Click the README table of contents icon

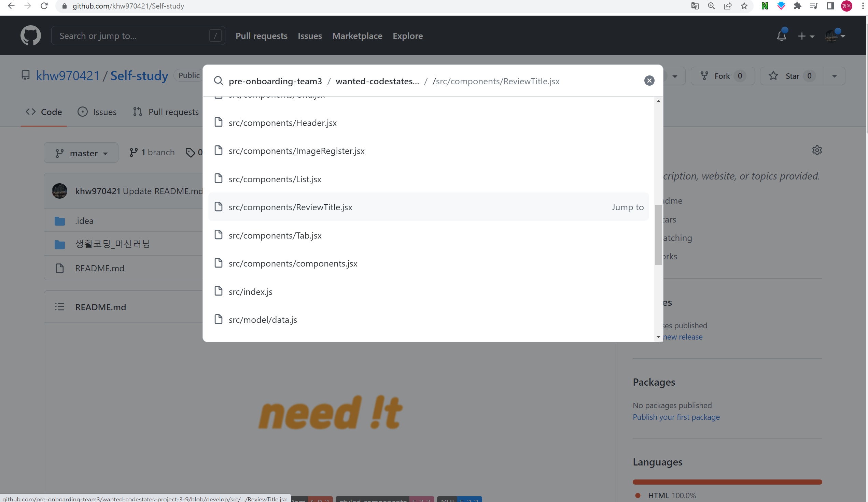pos(60,306)
